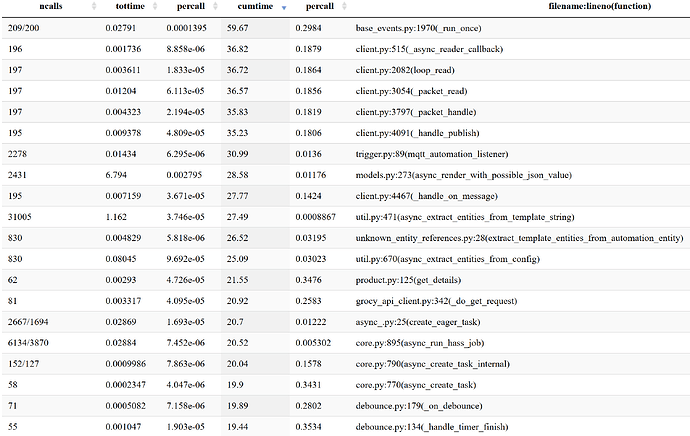Click the percall header next to cumtime
Image resolution: width=690 pixels, height=436 pixels.
[319, 6]
